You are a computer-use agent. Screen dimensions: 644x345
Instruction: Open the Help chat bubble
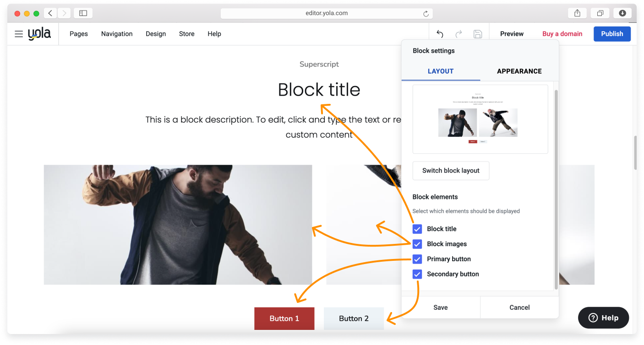click(603, 318)
